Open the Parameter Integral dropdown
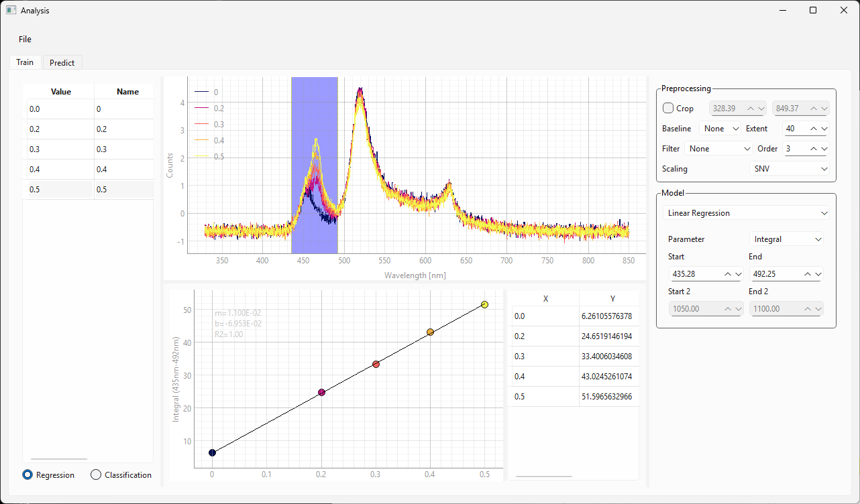The height and width of the screenshot is (504, 860). [x=786, y=239]
